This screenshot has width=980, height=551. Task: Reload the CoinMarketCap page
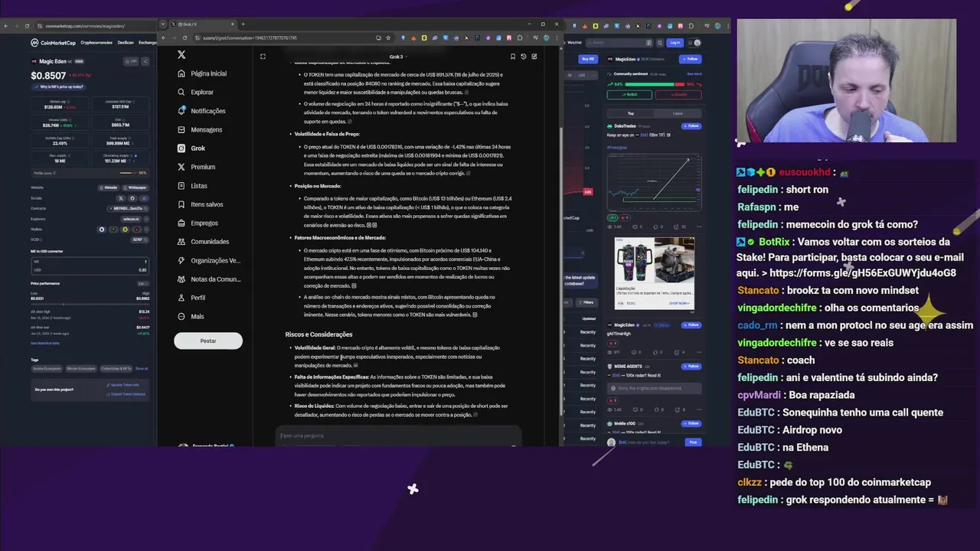click(28, 26)
